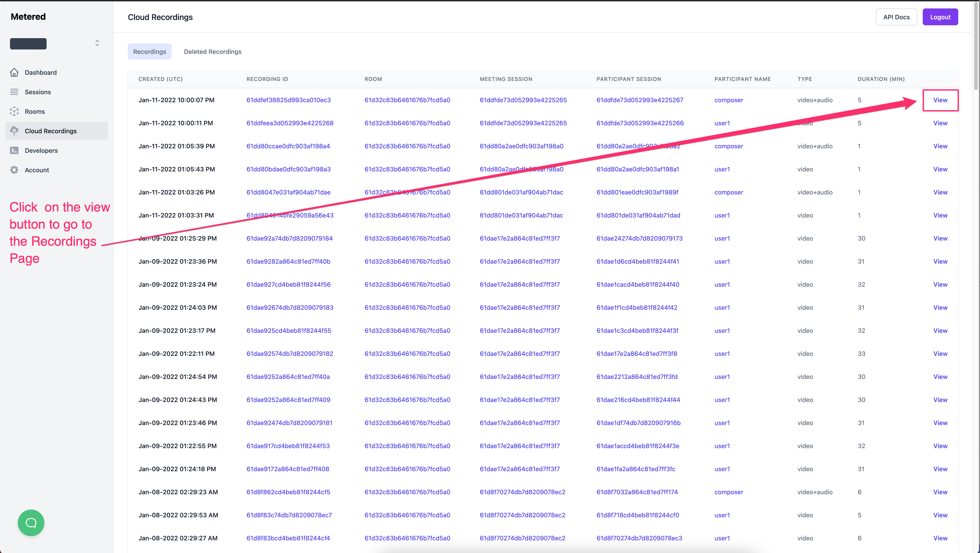The height and width of the screenshot is (553, 980).
Task: Click the CREATED (UTC) column header
Action: (x=160, y=79)
